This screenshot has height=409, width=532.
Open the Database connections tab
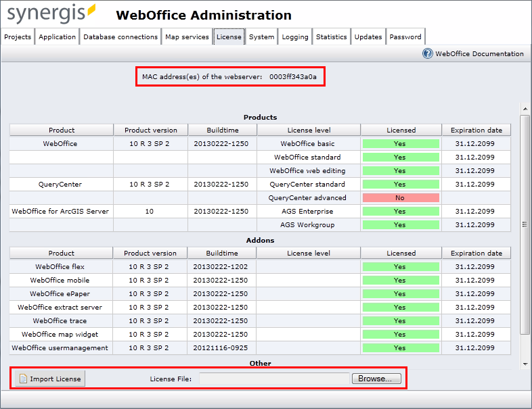(x=120, y=37)
